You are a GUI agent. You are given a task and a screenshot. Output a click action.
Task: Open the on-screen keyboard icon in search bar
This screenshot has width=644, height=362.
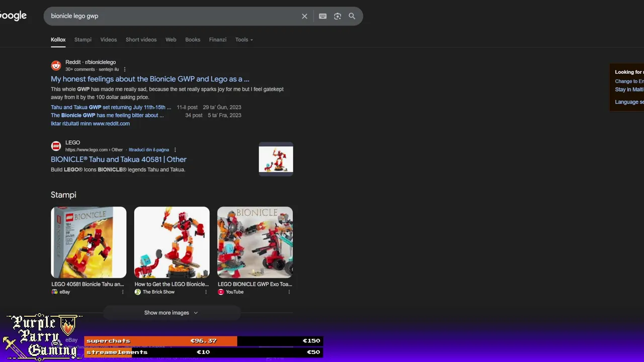coord(323,16)
